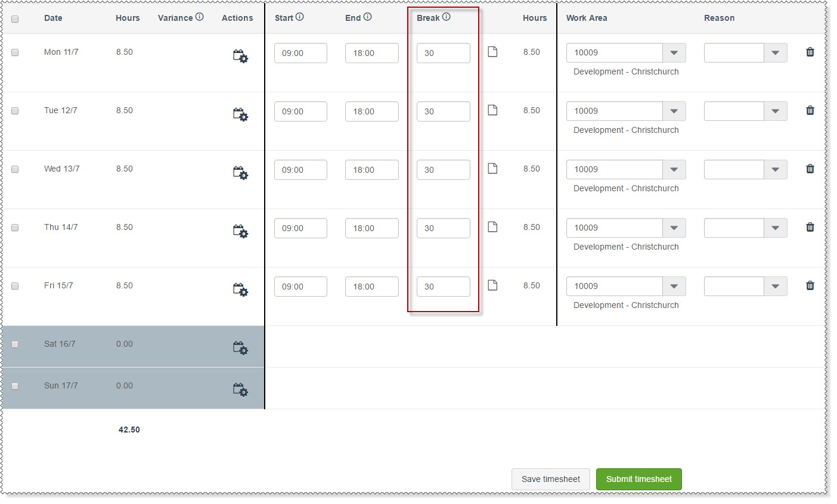Open actions calendar icon for Thu 14/7

tap(240, 231)
